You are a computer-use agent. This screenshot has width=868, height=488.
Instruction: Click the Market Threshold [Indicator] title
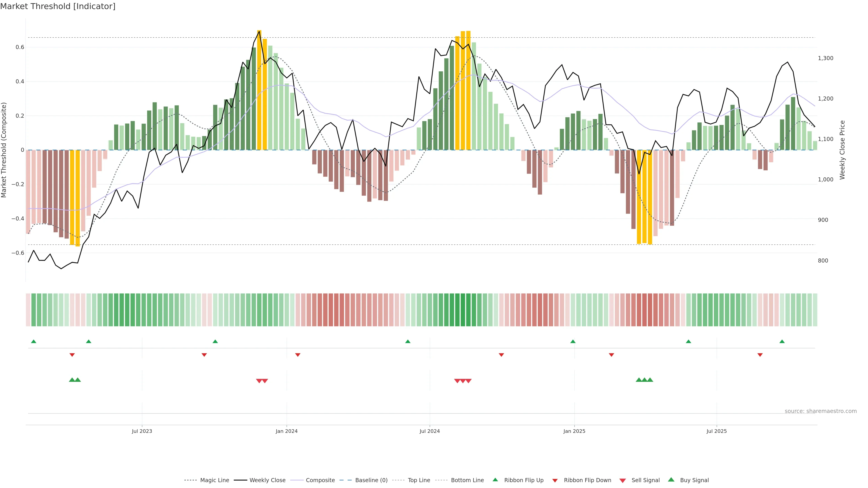(58, 6)
